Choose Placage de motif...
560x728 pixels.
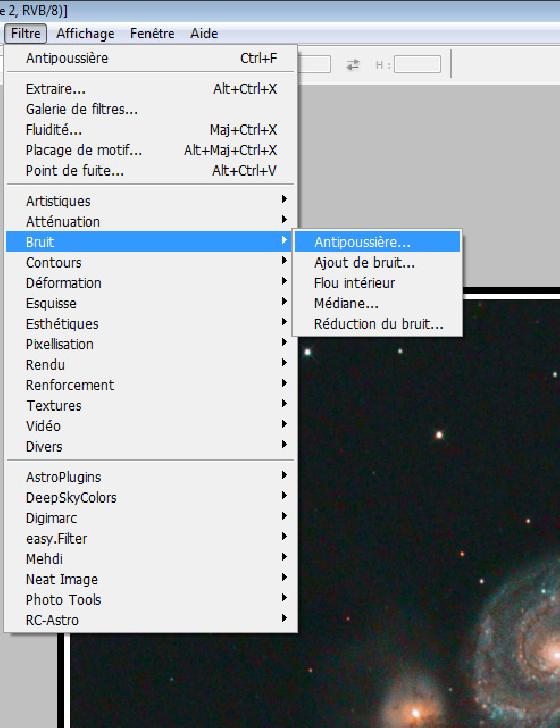[151, 150]
